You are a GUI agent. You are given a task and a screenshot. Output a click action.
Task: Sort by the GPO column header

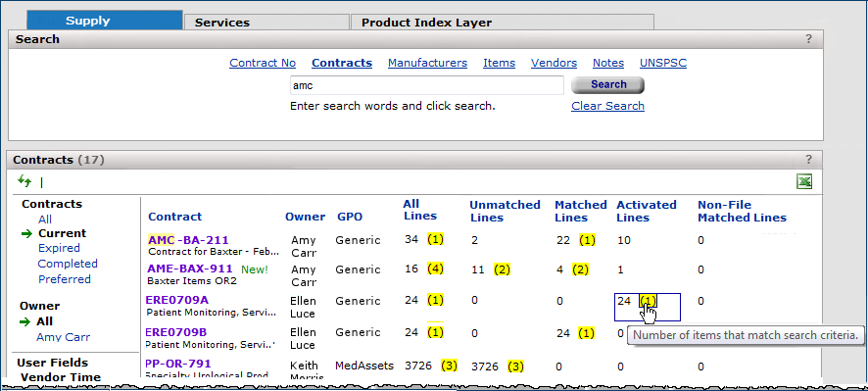click(x=350, y=217)
